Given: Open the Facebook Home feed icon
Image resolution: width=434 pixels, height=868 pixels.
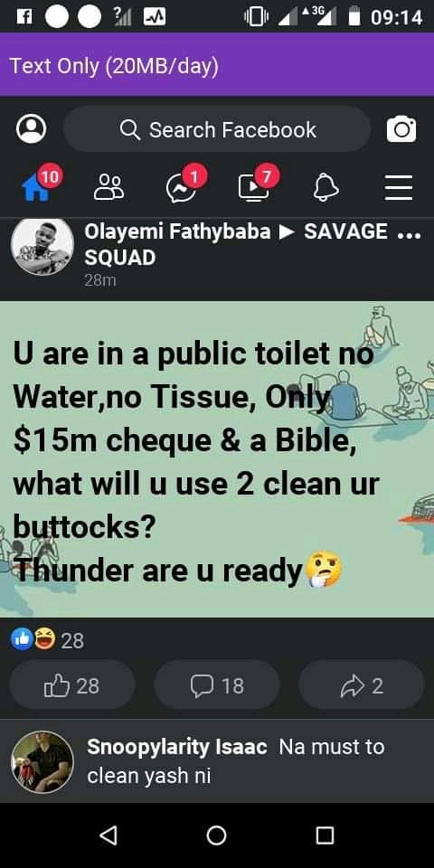Looking at the screenshot, I should 36,188.
